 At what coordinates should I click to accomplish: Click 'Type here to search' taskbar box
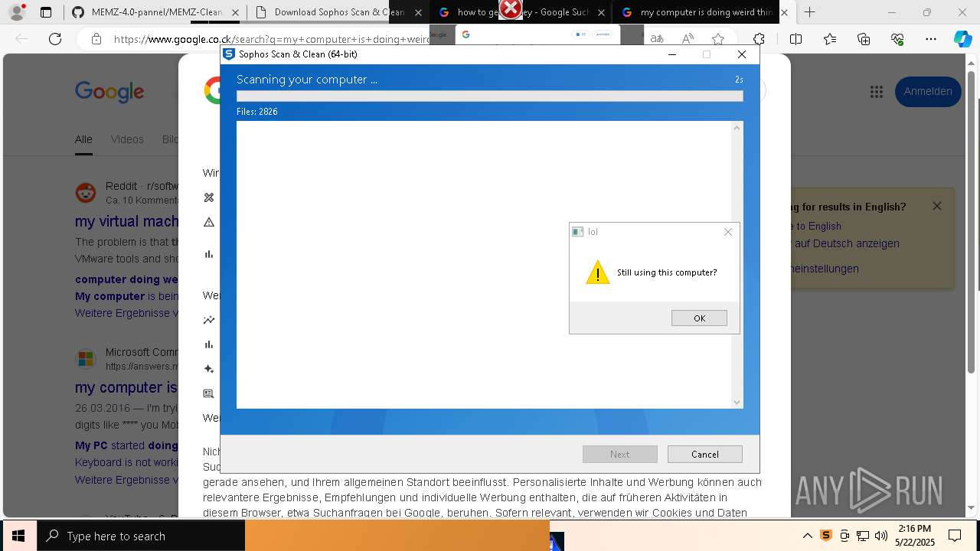[x=141, y=536]
